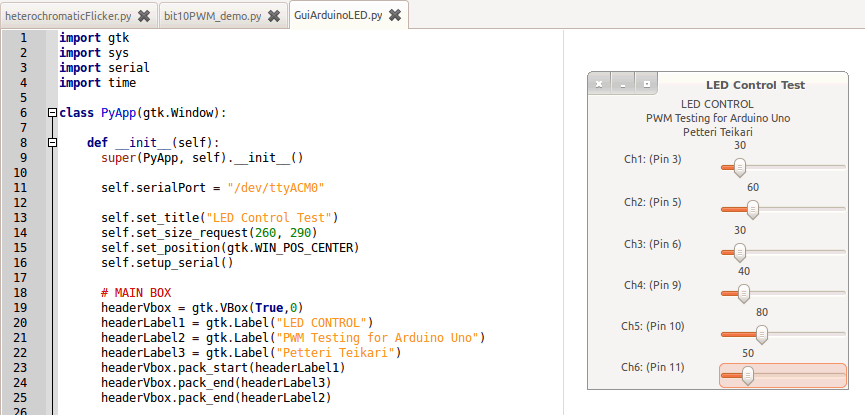Click the import serial line
Screen dimensions: 865x415
point(104,68)
